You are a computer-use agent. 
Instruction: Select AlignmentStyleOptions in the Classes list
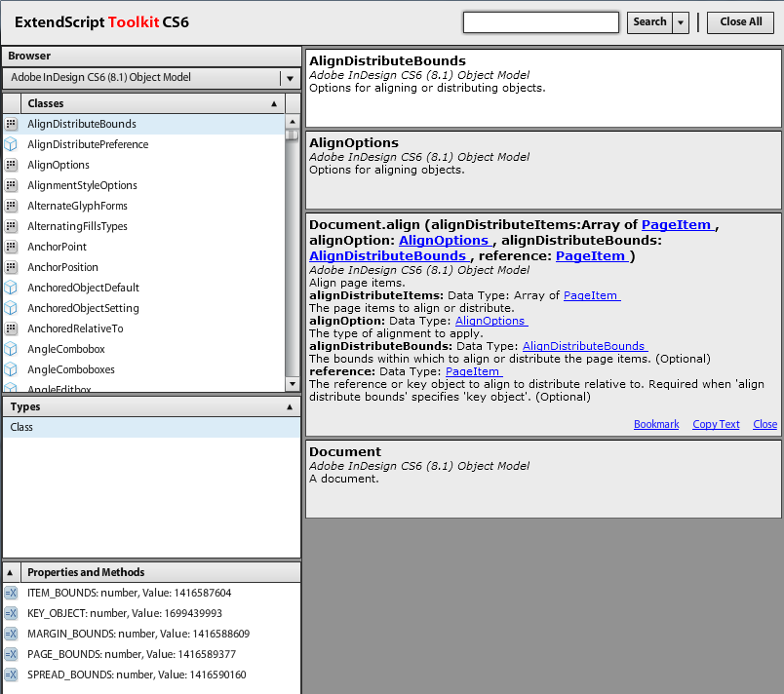pyautogui.click(x=144, y=185)
